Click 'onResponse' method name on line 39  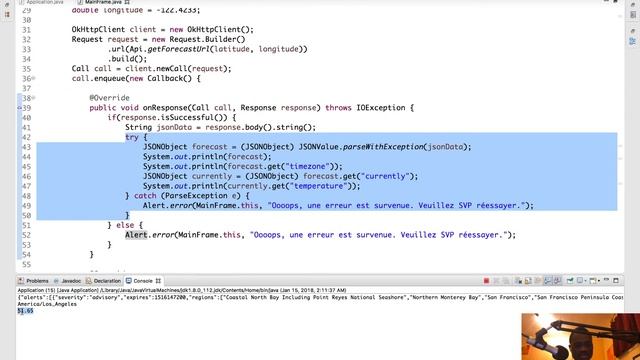pos(165,108)
